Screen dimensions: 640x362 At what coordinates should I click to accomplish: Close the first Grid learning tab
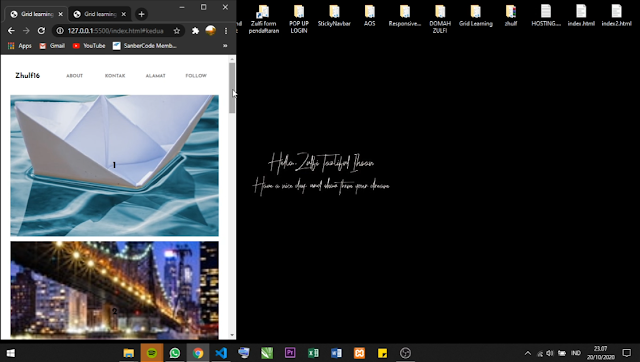click(60, 14)
